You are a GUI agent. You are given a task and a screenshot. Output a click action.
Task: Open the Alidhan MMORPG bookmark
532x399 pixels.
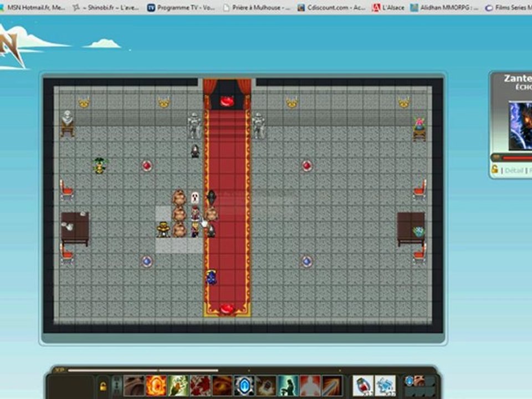[x=444, y=7]
